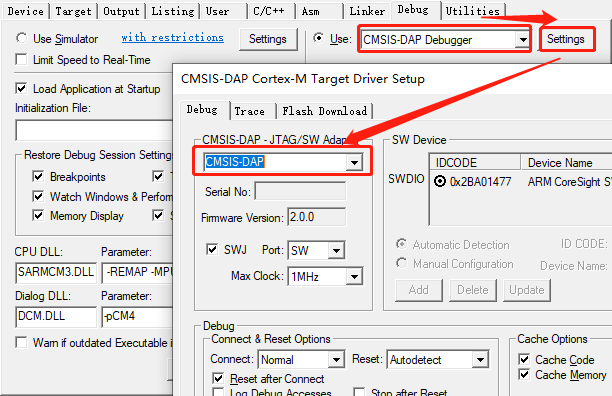The width and height of the screenshot is (612, 396).
Task: Enable Warn if outdated Executable checkbox
Action: coord(21,343)
